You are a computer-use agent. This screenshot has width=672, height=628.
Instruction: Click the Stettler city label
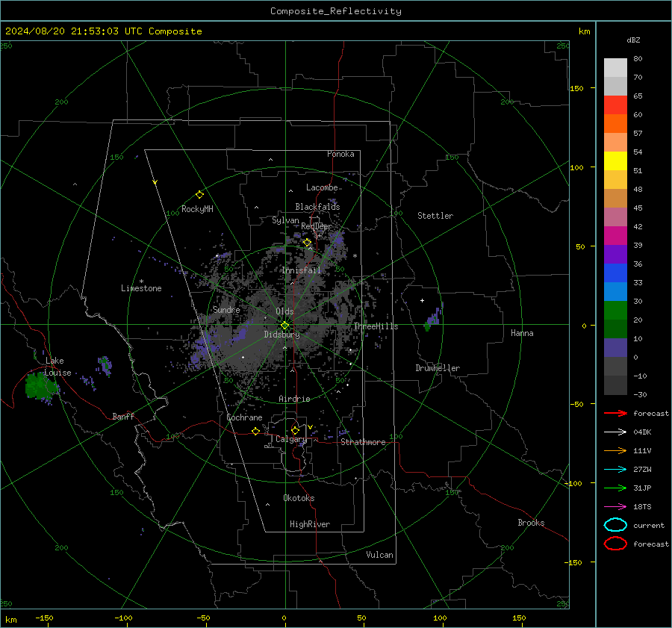(435, 216)
